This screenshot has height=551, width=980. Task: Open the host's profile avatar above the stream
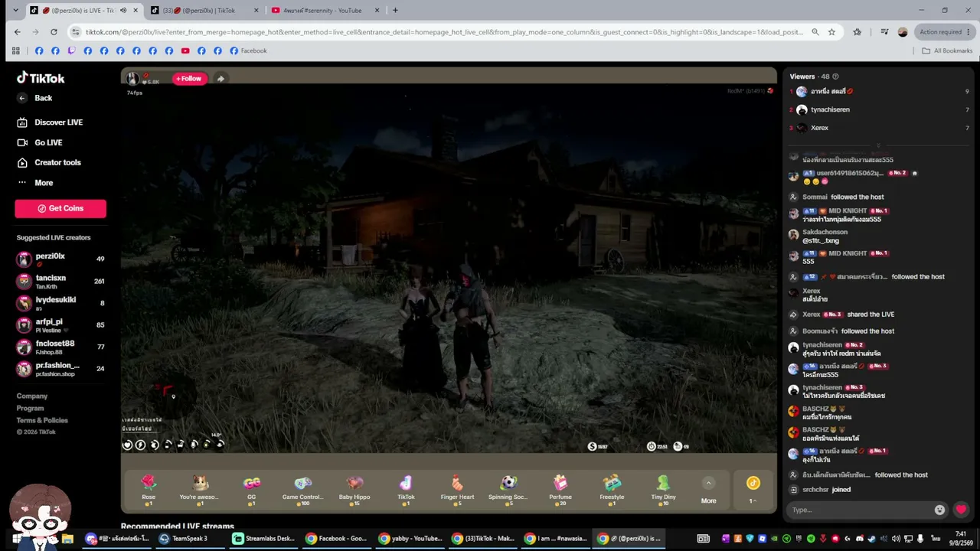(132, 79)
